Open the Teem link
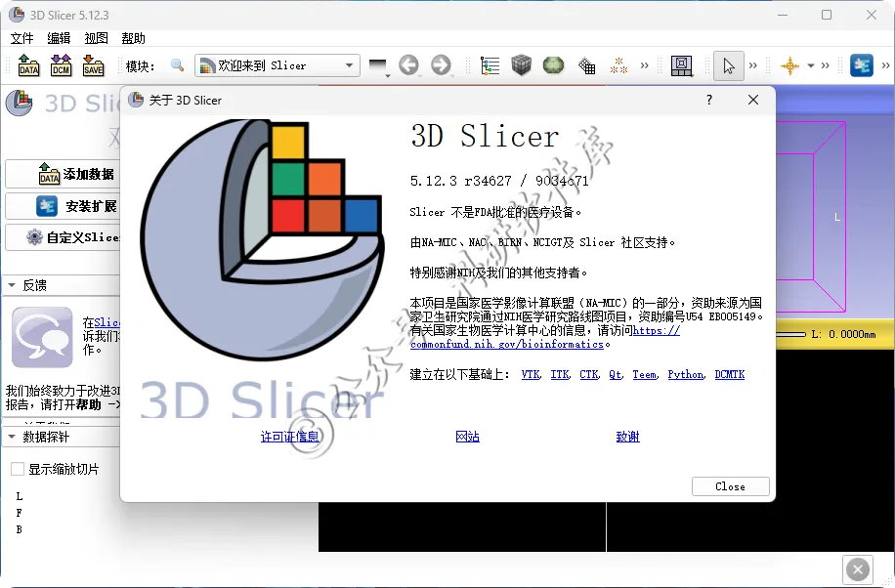The height and width of the screenshot is (588, 895). click(x=645, y=374)
